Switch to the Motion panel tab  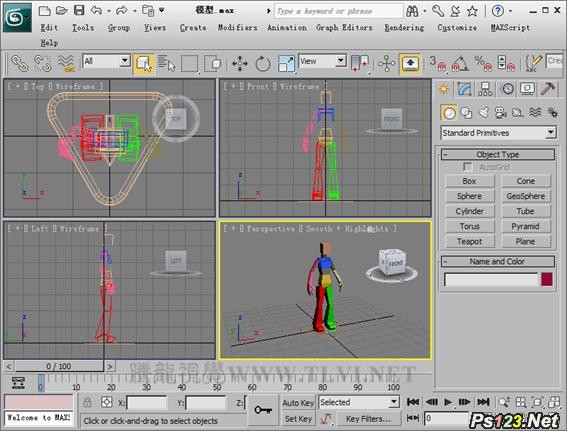507,89
